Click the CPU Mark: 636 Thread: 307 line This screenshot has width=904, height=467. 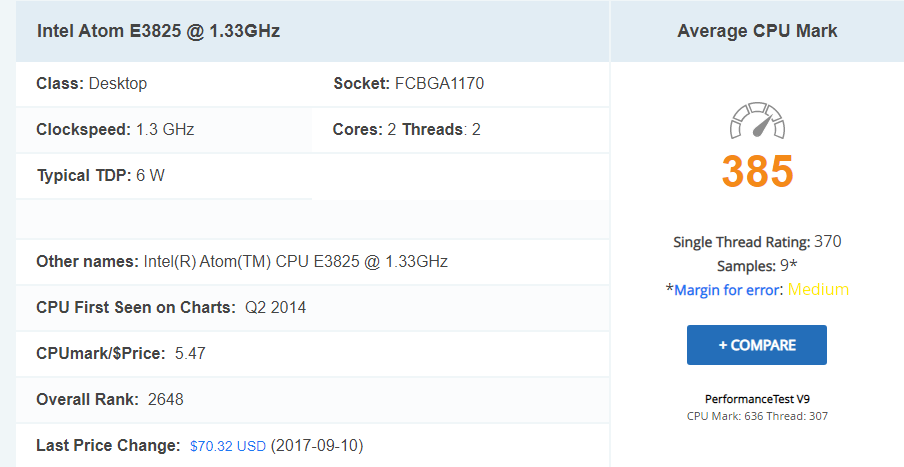click(757, 416)
